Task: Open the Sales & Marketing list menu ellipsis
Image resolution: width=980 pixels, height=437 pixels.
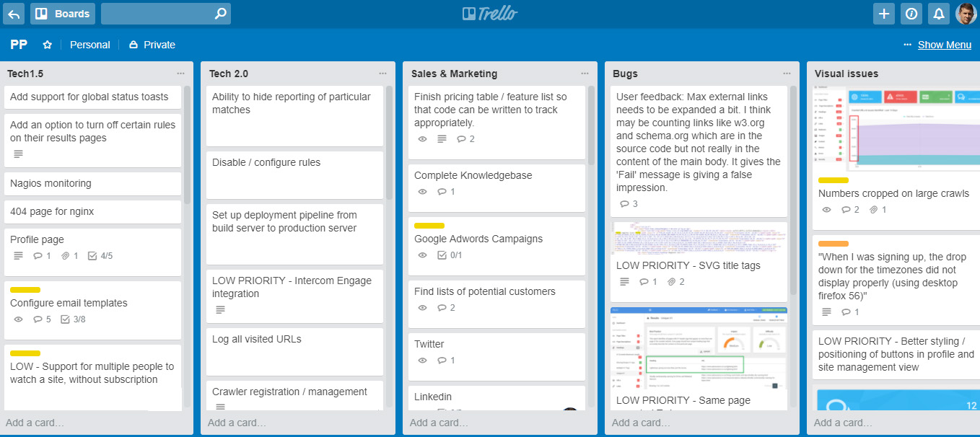Action: click(585, 74)
